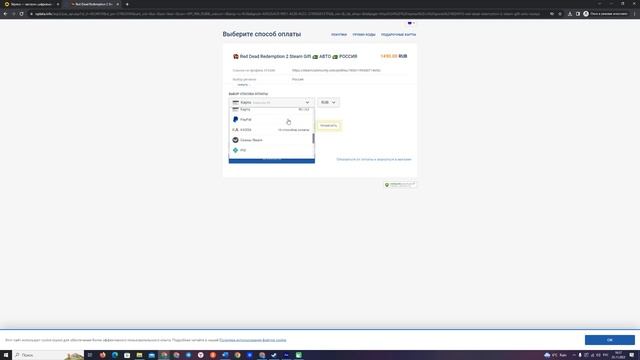Click the WebMoney verified badge
This screenshot has height=360, width=640.
pyautogui.click(x=400, y=184)
